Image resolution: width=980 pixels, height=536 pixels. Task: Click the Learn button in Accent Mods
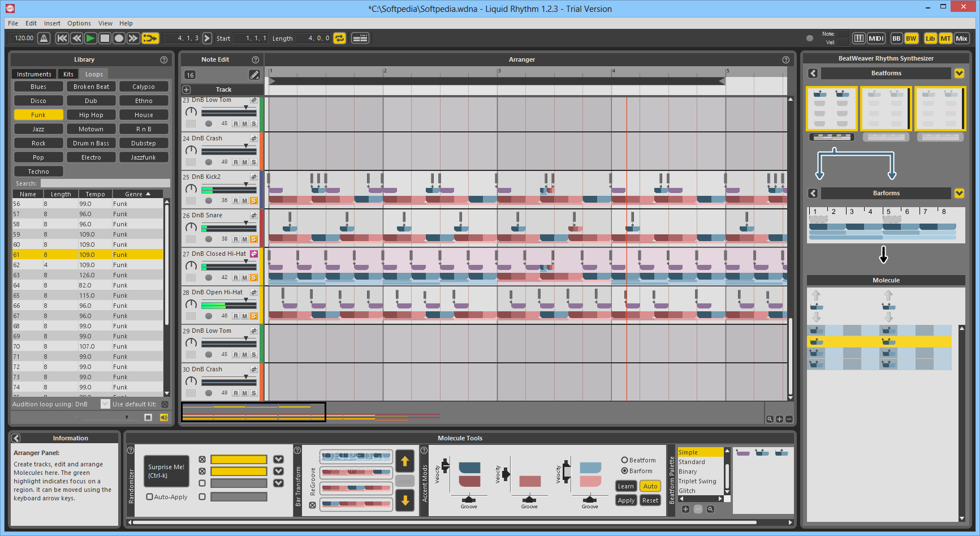(x=626, y=486)
